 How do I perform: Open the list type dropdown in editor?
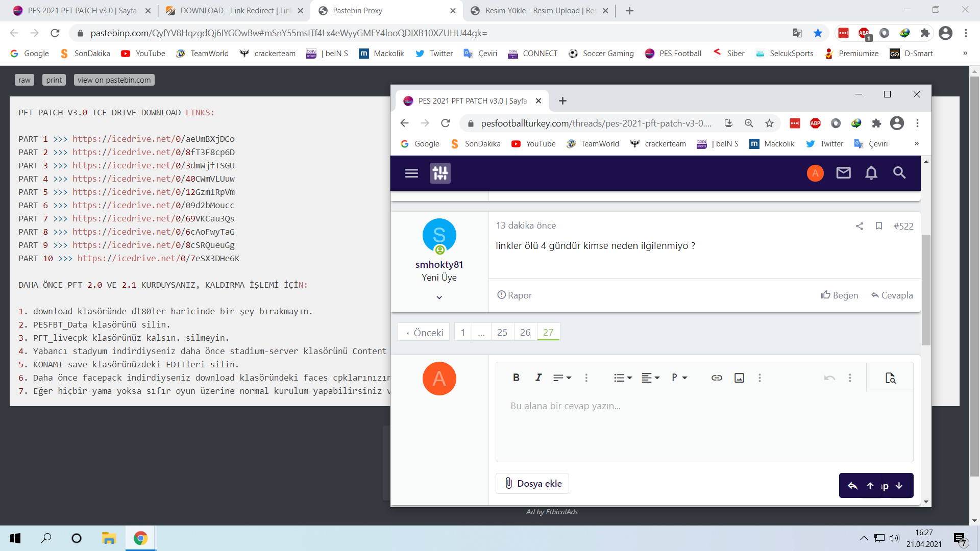click(623, 378)
